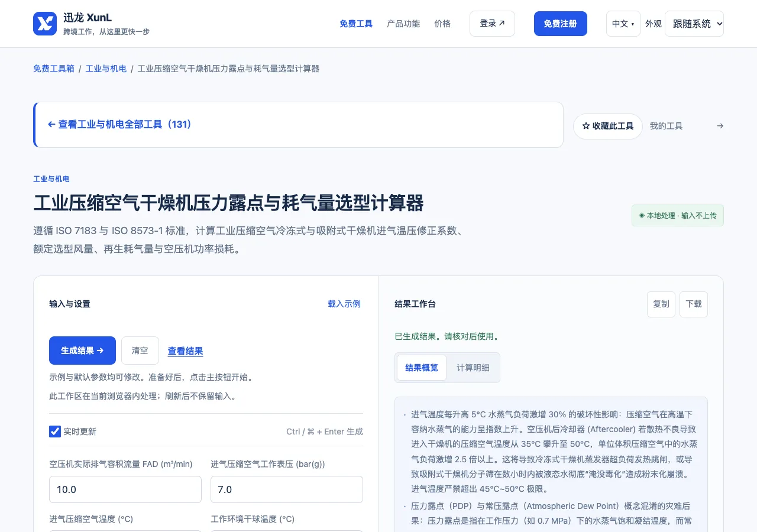Click the 生成结果 button
Image resolution: width=757 pixels, height=532 pixels.
82,351
